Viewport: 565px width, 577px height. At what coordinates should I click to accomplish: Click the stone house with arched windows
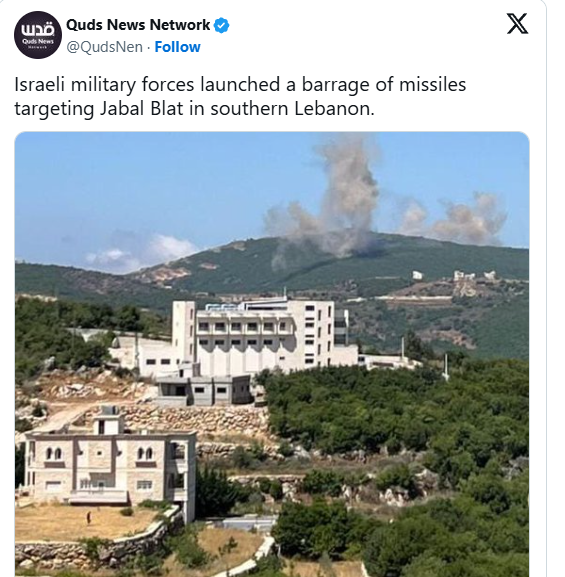109,467
